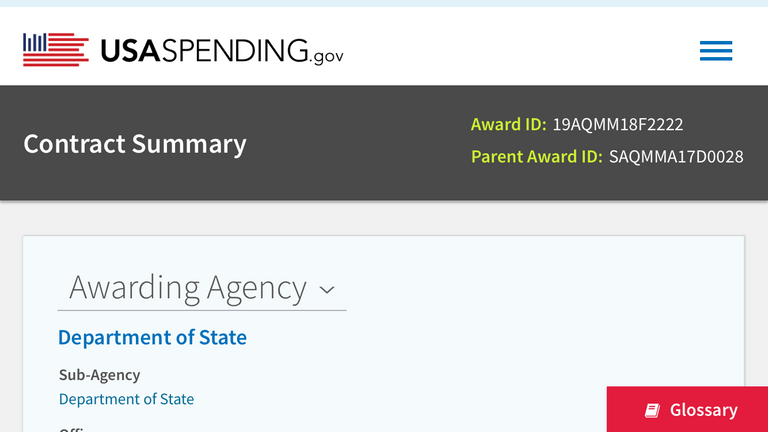The width and height of the screenshot is (768, 432).
Task: Click the Award ID label
Action: click(508, 125)
